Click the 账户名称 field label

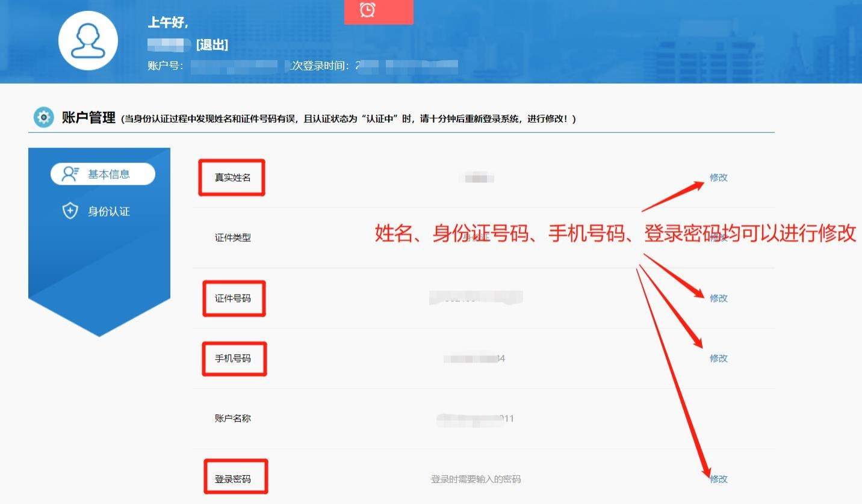[232, 419]
